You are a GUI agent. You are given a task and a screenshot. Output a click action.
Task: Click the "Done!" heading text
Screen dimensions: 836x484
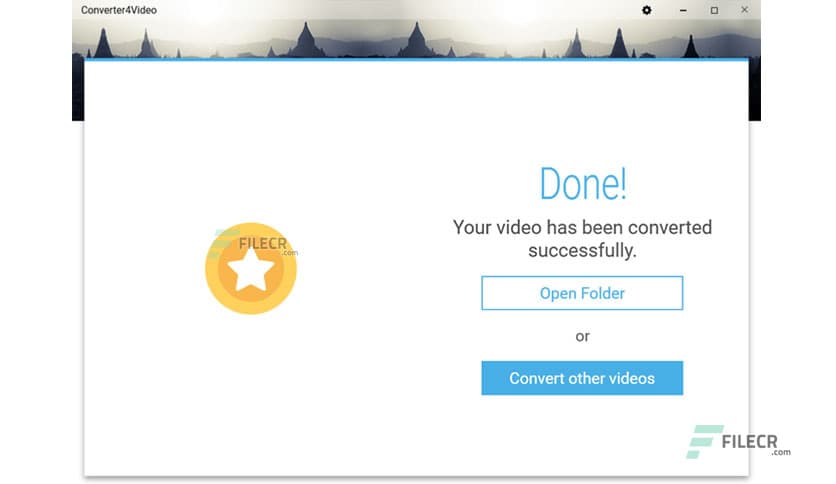pyautogui.click(x=583, y=184)
